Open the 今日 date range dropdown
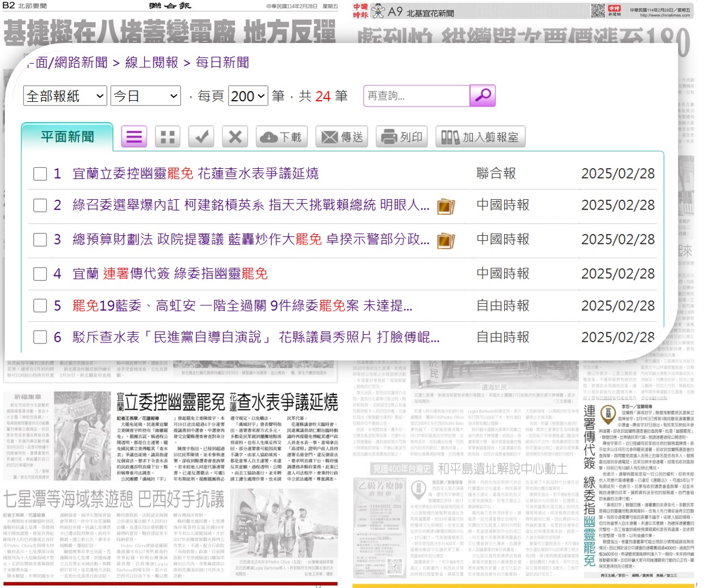Viewport: 708px width, 588px height. click(145, 96)
